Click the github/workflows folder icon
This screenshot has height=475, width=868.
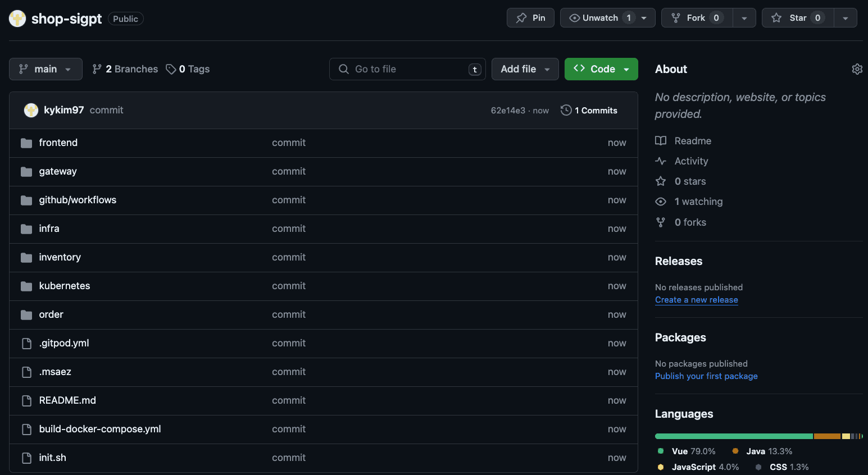click(26, 200)
